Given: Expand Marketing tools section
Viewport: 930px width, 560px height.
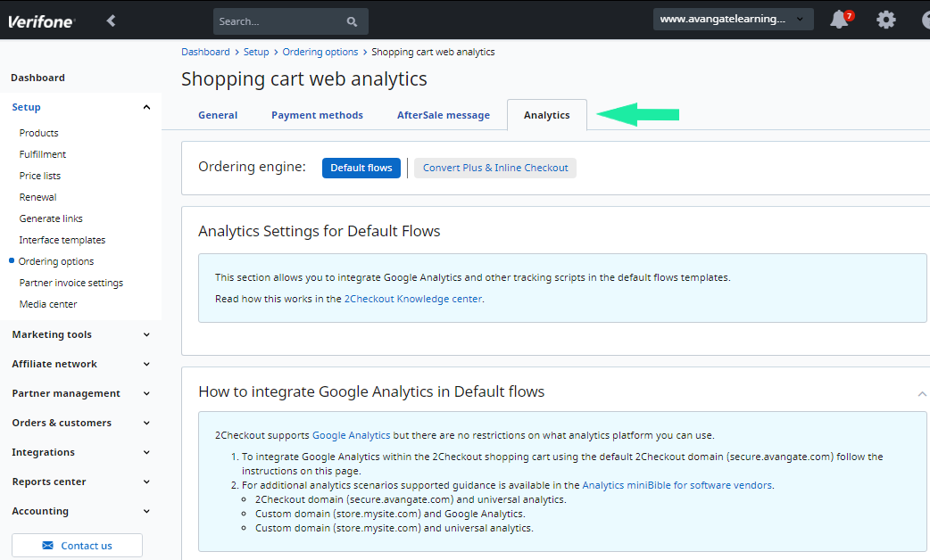Looking at the screenshot, I should pyautogui.click(x=146, y=334).
